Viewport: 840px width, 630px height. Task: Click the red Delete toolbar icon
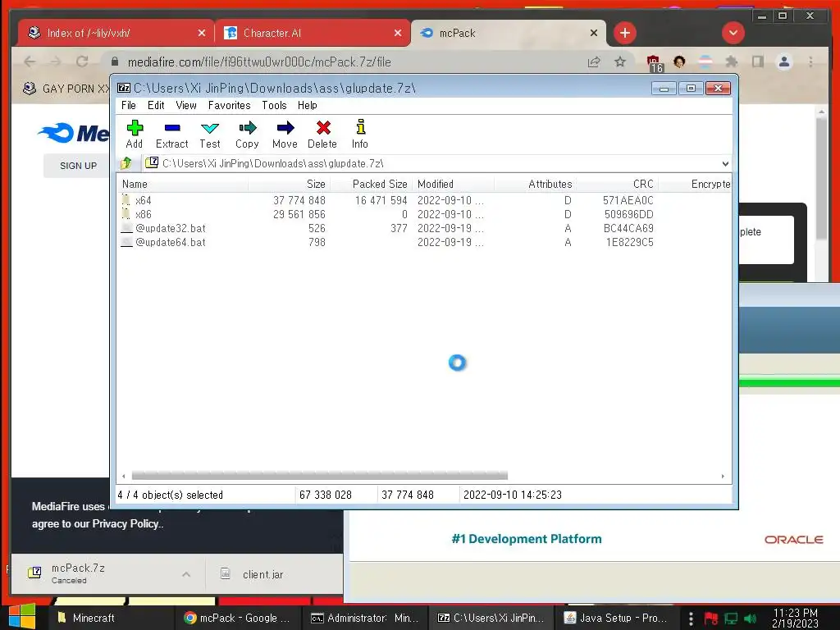click(x=322, y=134)
